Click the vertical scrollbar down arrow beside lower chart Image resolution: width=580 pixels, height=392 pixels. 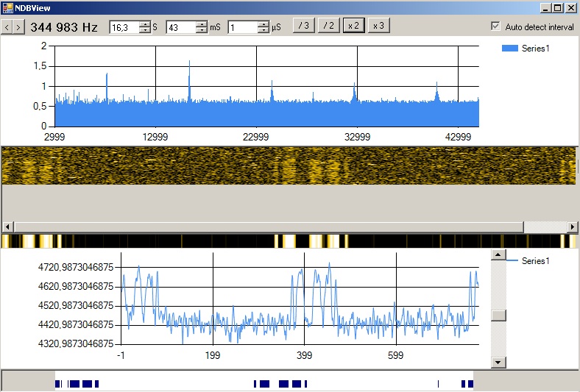(x=498, y=362)
